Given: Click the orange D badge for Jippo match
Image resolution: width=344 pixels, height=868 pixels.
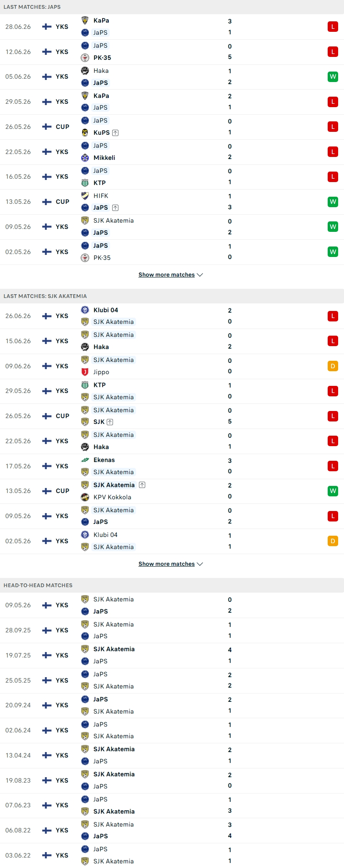Looking at the screenshot, I should [333, 366].
